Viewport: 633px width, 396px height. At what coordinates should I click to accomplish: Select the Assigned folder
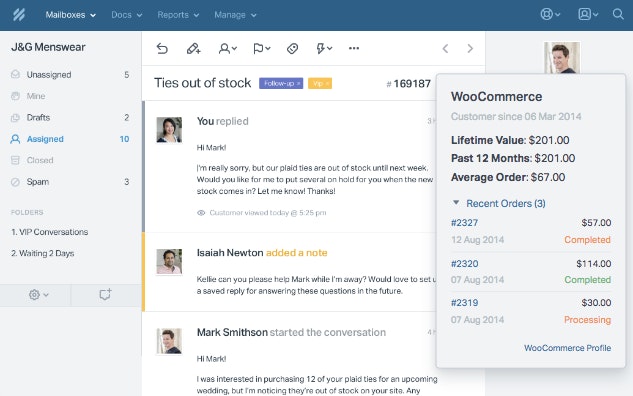70,139
